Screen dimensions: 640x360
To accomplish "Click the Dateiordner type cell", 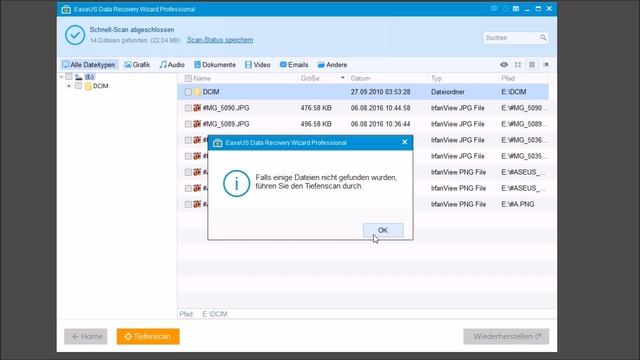I will click(448, 92).
